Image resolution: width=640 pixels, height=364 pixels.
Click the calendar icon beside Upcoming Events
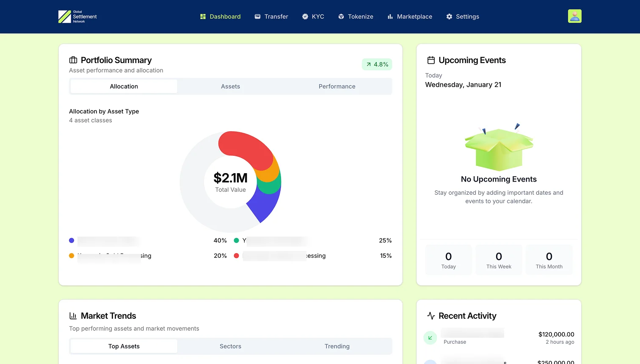coord(431,60)
